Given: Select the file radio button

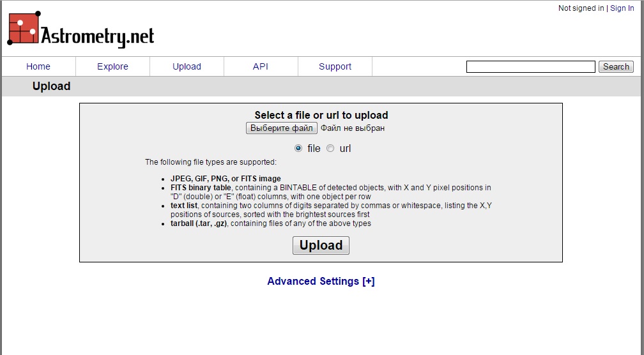Looking at the screenshot, I should point(298,148).
